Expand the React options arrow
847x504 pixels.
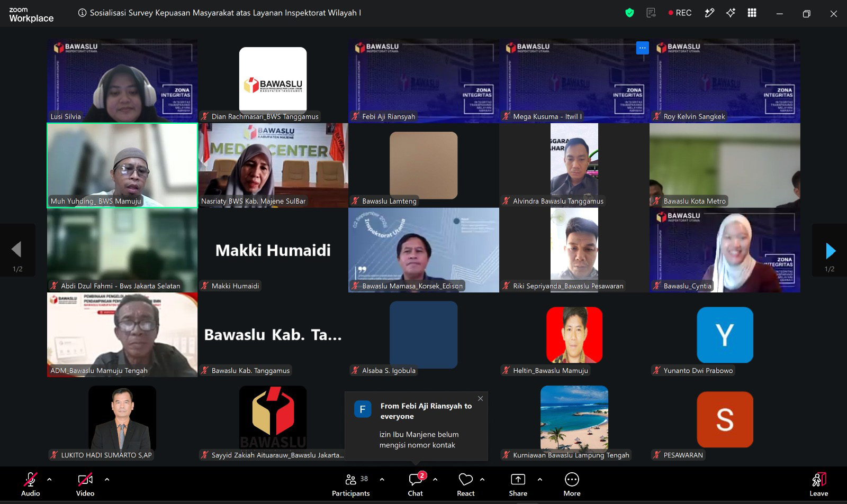tap(482, 480)
